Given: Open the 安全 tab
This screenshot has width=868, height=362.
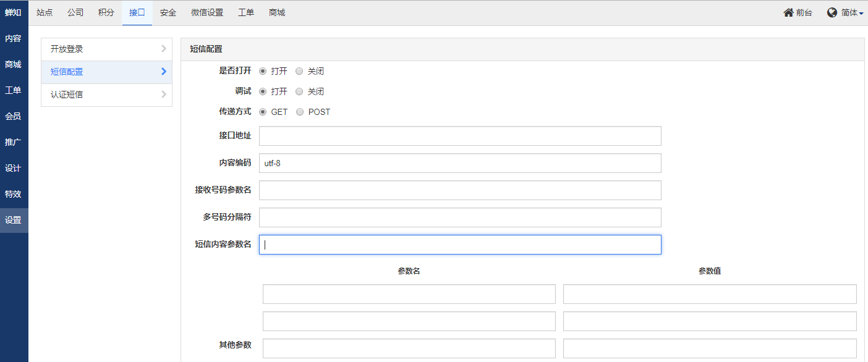Looking at the screenshot, I should [168, 12].
